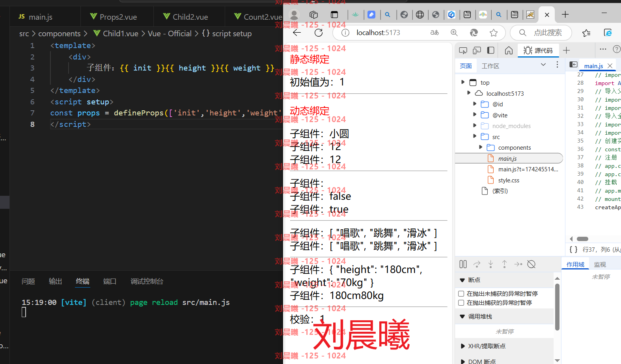Image resolution: width=621 pixels, height=364 pixels.
Task: Open more options in Sources navigator
Action: [557, 65]
